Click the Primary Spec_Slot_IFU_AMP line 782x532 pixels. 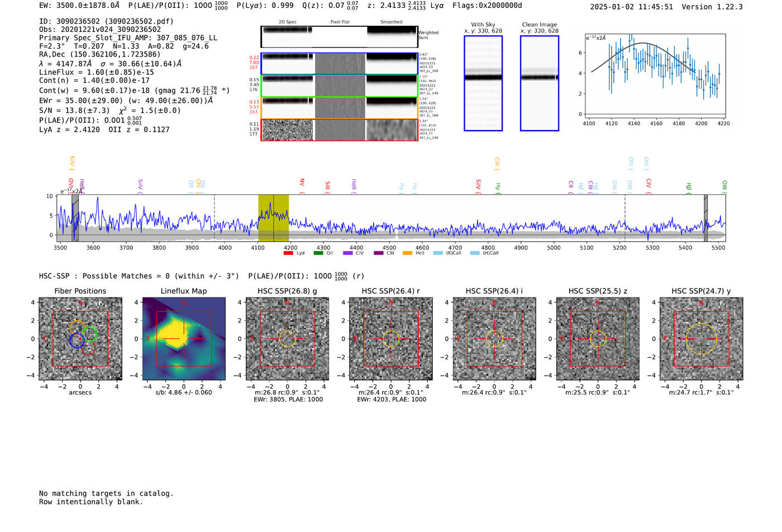128,38
